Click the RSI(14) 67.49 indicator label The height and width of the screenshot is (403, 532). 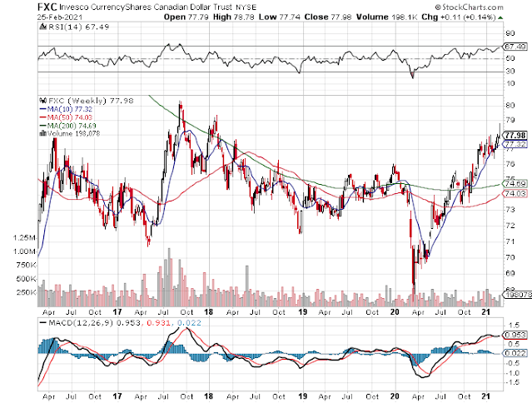(x=79, y=27)
